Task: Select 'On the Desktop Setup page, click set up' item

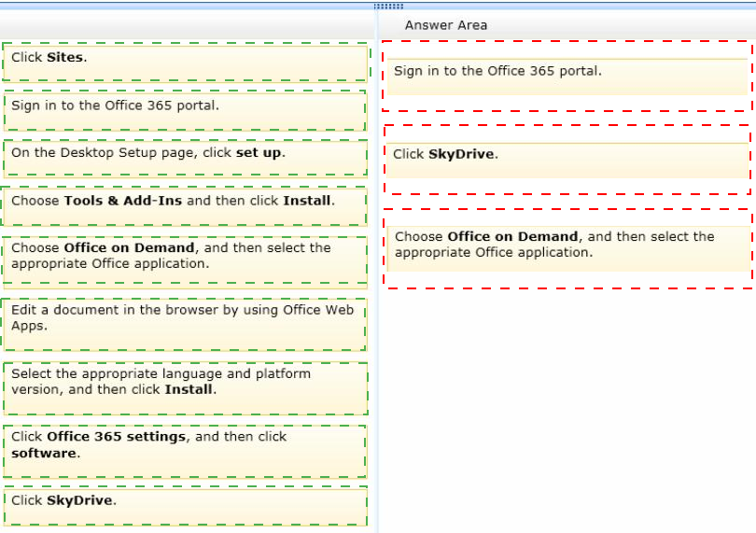Action: [186, 159]
